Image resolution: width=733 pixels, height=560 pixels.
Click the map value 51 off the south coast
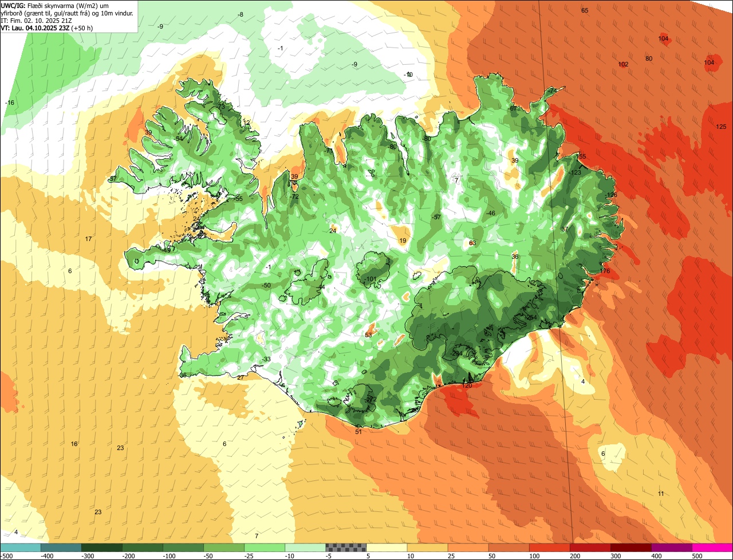358,432
